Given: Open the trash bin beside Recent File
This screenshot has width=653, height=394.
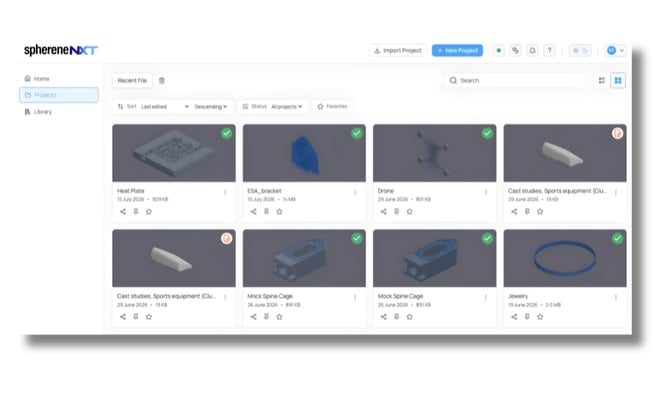Looking at the screenshot, I should 162,80.
